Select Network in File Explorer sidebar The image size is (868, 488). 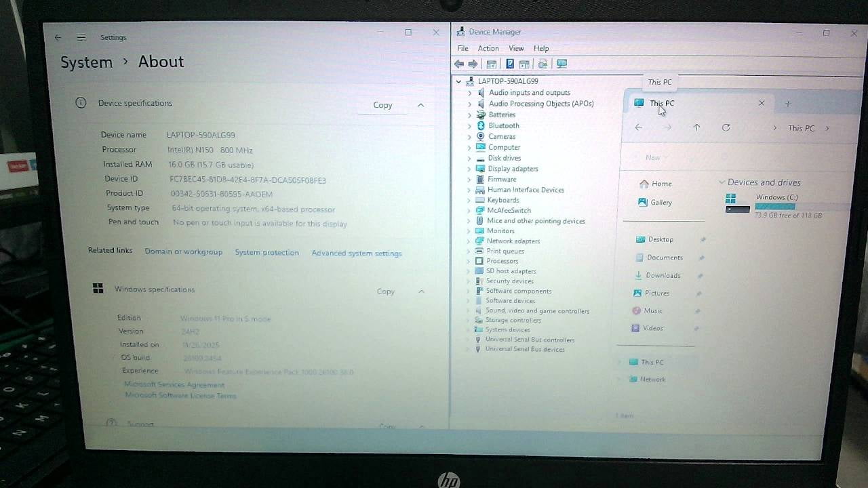pos(647,379)
